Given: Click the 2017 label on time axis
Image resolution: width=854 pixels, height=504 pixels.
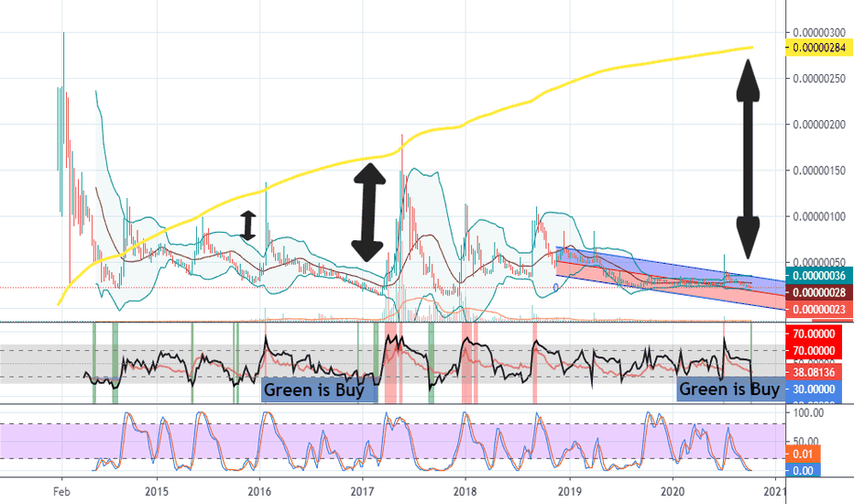Looking at the screenshot, I should pos(362,491).
